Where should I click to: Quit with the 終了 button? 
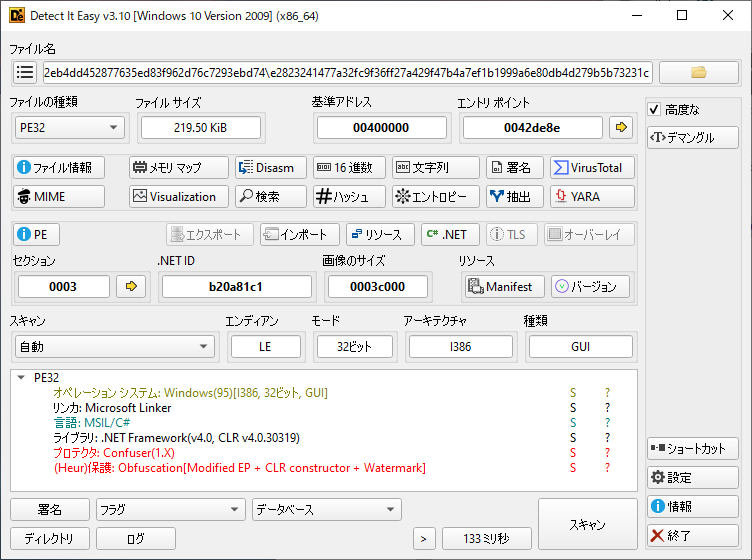pos(693,536)
